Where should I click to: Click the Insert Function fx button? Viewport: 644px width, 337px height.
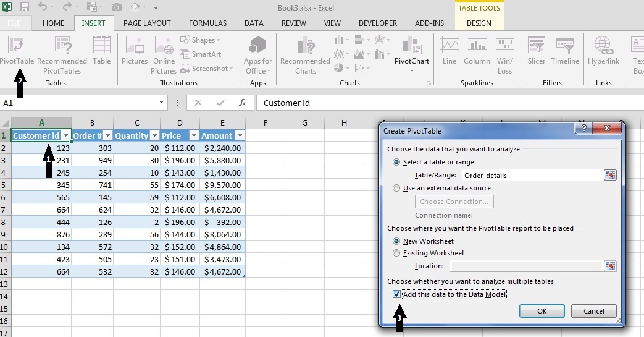tap(242, 103)
